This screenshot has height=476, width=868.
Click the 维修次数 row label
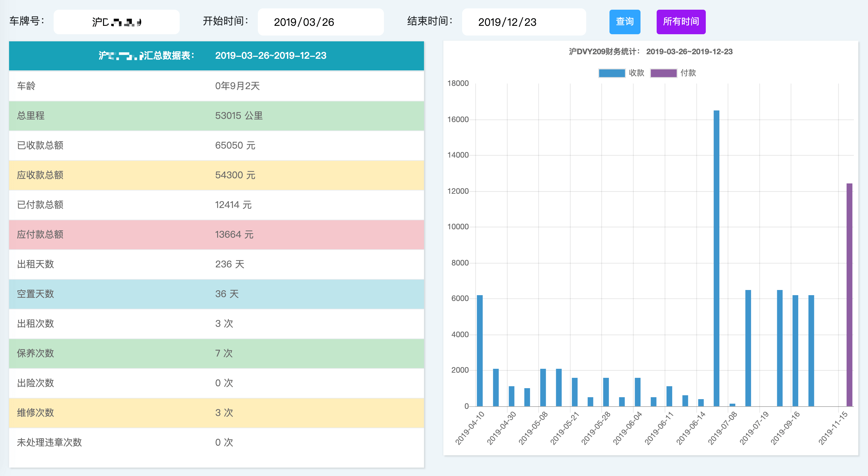[x=35, y=413]
